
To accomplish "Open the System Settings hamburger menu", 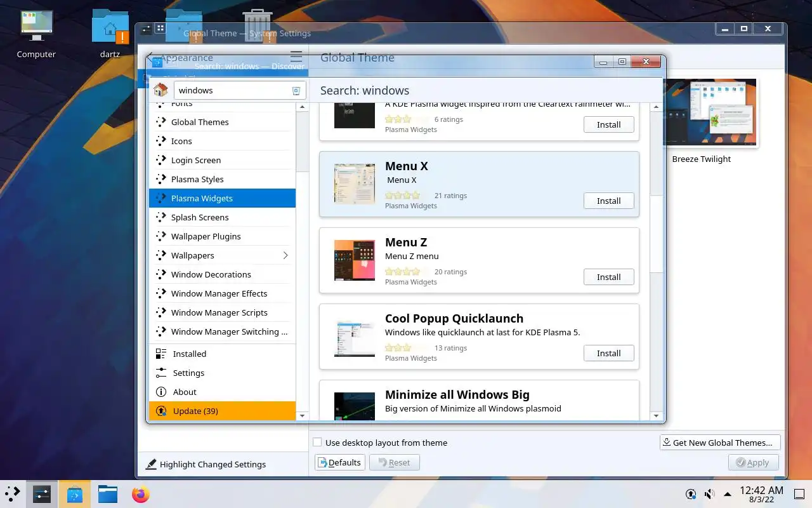I will pyautogui.click(x=296, y=57).
